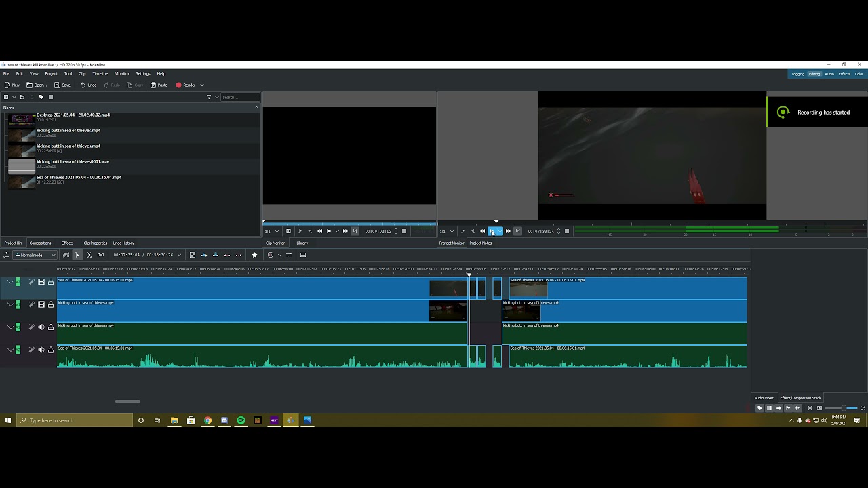The height and width of the screenshot is (488, 868).
Task: Open the Timeline menu
Action: 100,73
